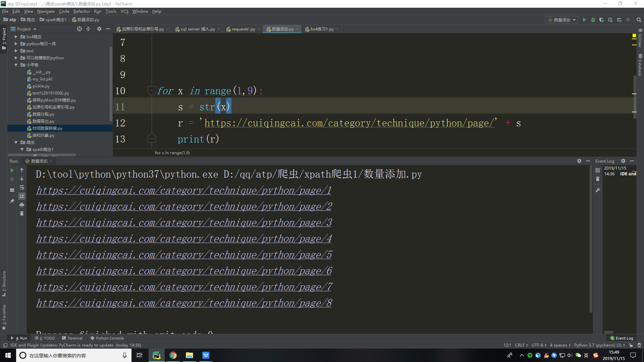Screen dimensions: 644x362
Task: Clear console output with the trash icon
Action: tap(22, 214)
